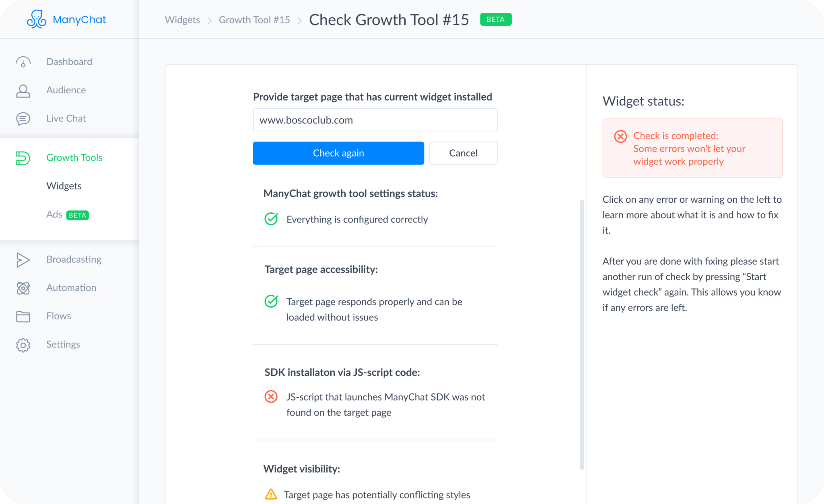The width and height of the screenshot is (824, 504).
Task: Click the Growth Tool #15 breadcrumb link
Action: pyautogui.click(x=254, y=19)
